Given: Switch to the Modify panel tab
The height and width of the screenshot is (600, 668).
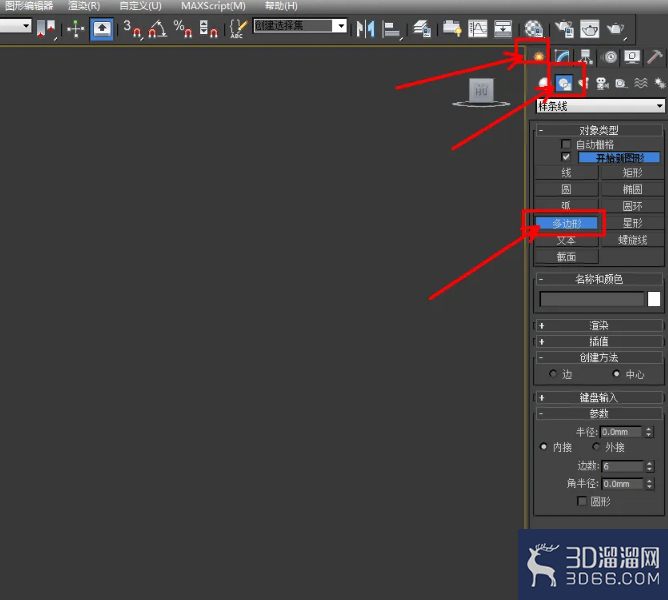Looking at the screenshot, I should [x=562, y=56].
